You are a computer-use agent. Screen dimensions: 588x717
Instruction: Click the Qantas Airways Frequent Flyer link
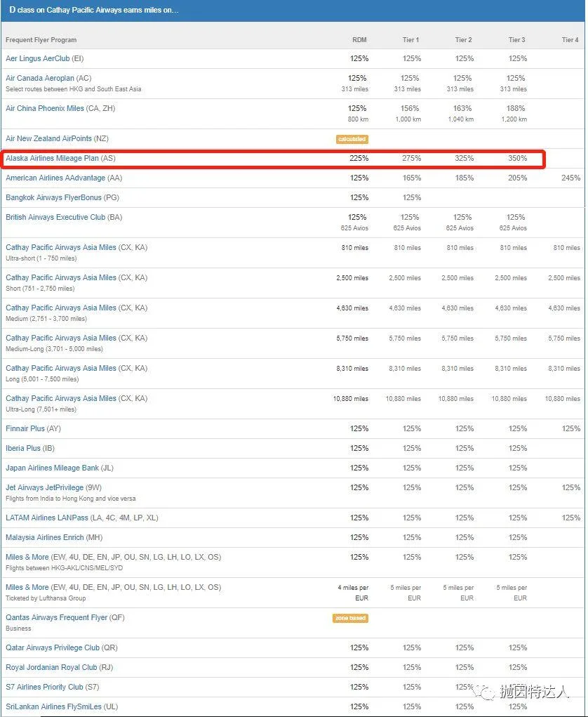pos(57,617)
